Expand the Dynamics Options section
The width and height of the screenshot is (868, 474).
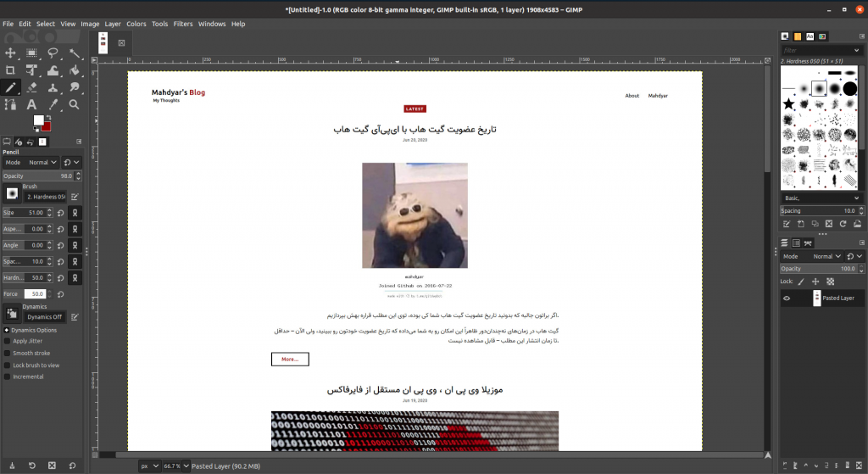(x=7, y=330)
